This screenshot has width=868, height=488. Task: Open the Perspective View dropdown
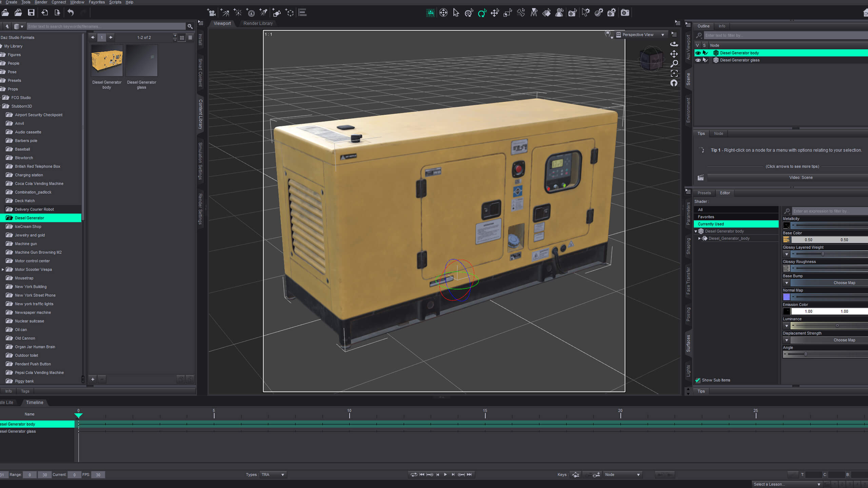(640, 35)
